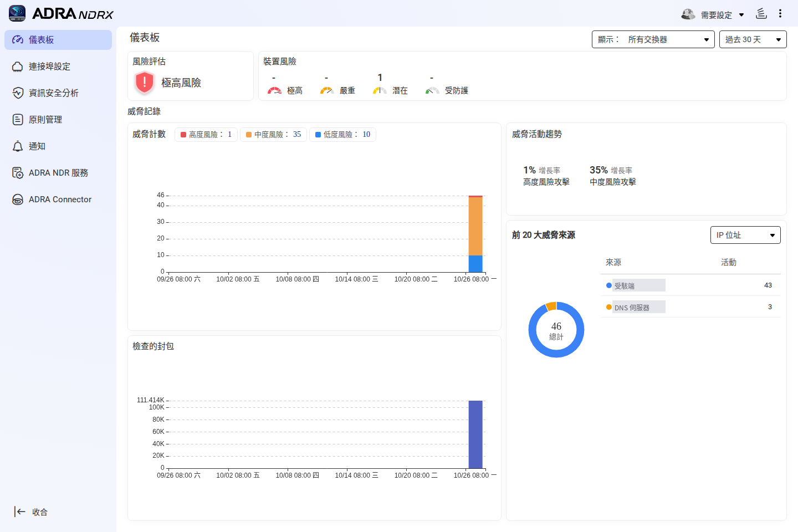Open the three-dot more options menu
The height and width of the screenshot is (532, 798).
780,14
